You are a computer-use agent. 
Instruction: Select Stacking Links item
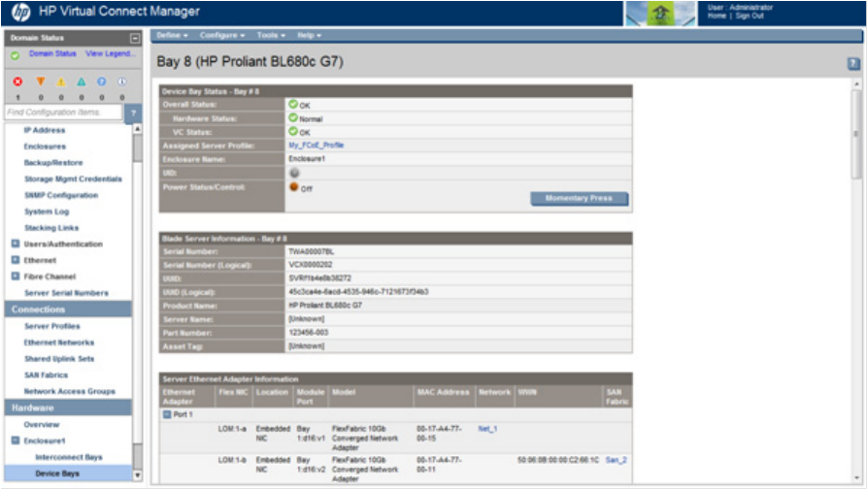(51, 227)
